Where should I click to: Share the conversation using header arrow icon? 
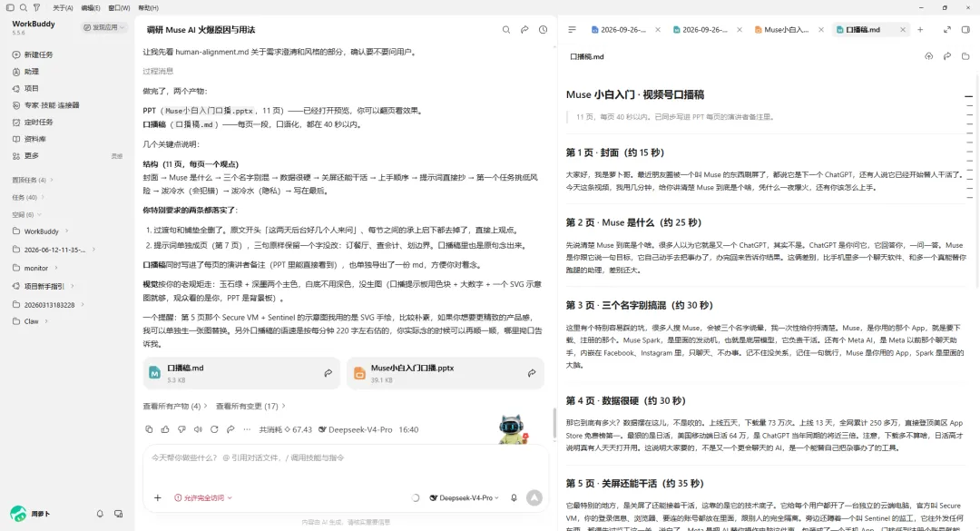524,29
